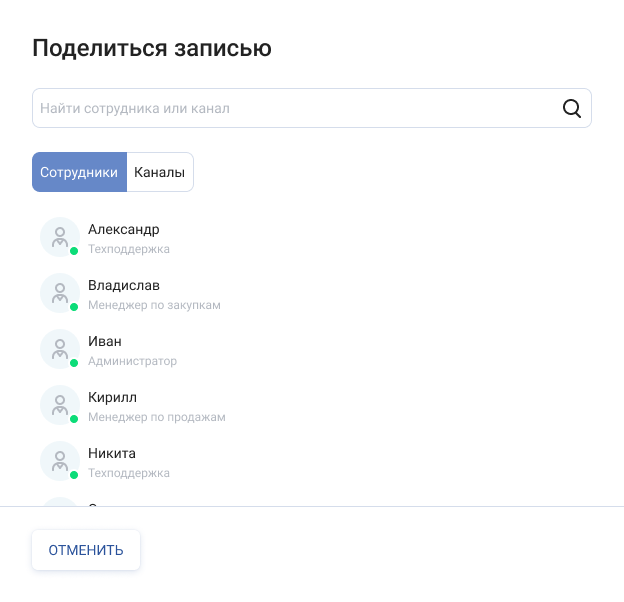Click Иван's green online status dot
This screenshot has height=602, width=624.
[x=74, y=363]
